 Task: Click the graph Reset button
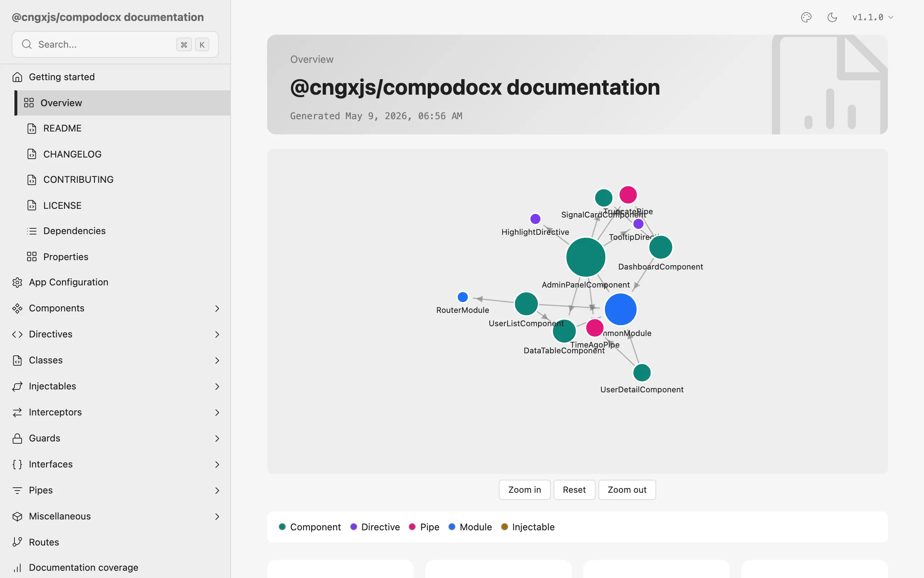pyautogui.click(x=574, y=490)
